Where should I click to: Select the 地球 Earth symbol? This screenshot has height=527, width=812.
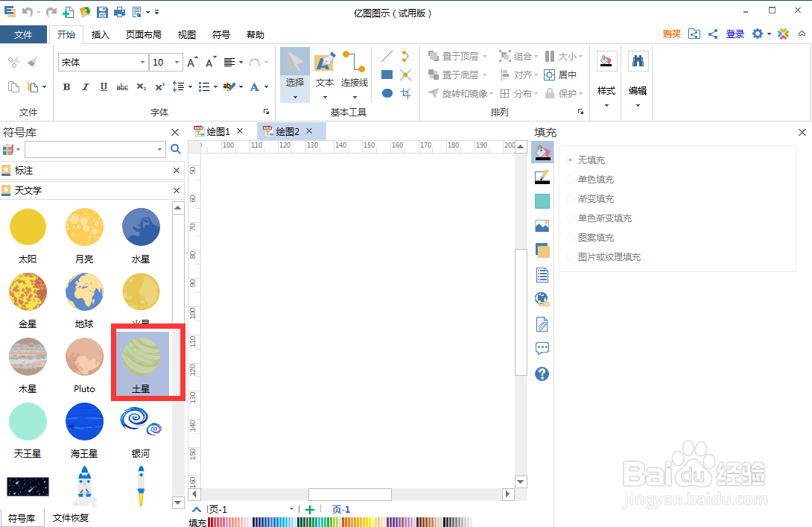coord(84,301)
